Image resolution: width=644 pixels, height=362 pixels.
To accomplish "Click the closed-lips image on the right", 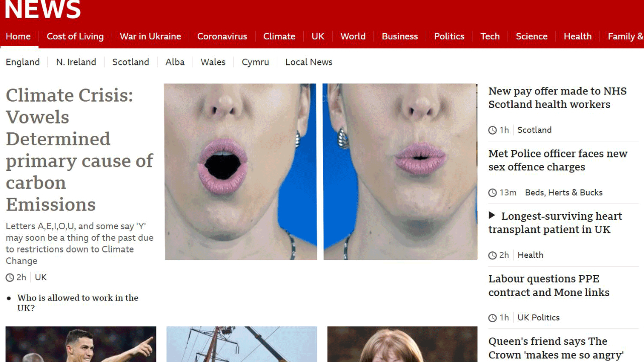I will [x=400, y=171].
